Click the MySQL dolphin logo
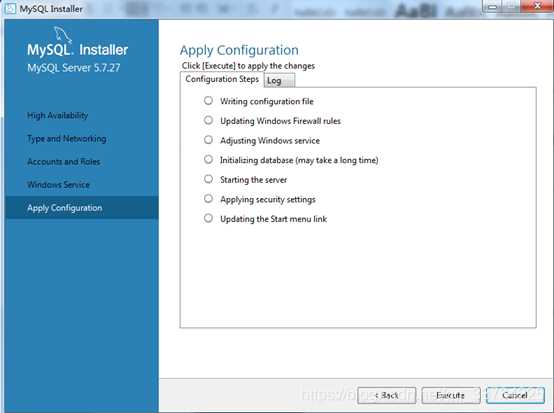This screenshot has width=554, height=413. (x=63, y=35)
